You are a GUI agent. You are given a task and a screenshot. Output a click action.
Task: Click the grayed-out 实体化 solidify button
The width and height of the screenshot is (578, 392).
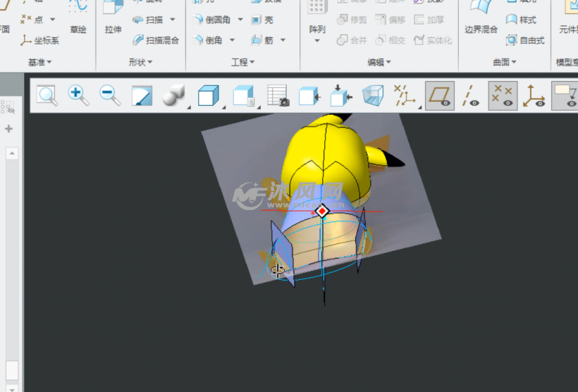pyautogui.click(x=433, y=40)
